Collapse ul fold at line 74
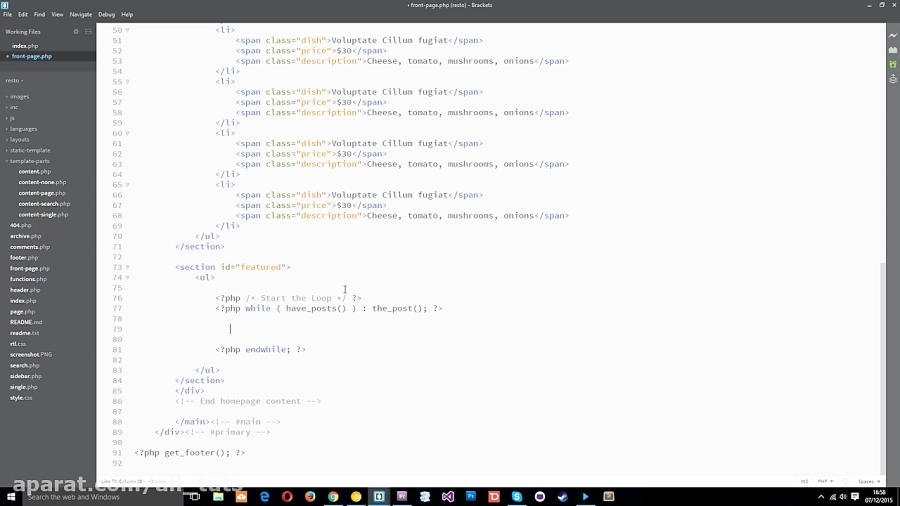900x506 pixels. pos(127,278)
